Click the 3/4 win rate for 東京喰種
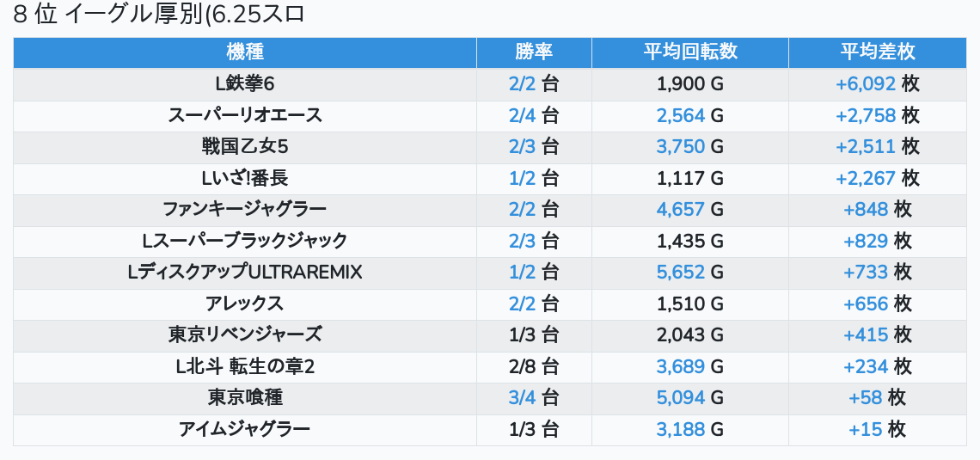This screenshot has height=460, width=980. coord(523,397)
